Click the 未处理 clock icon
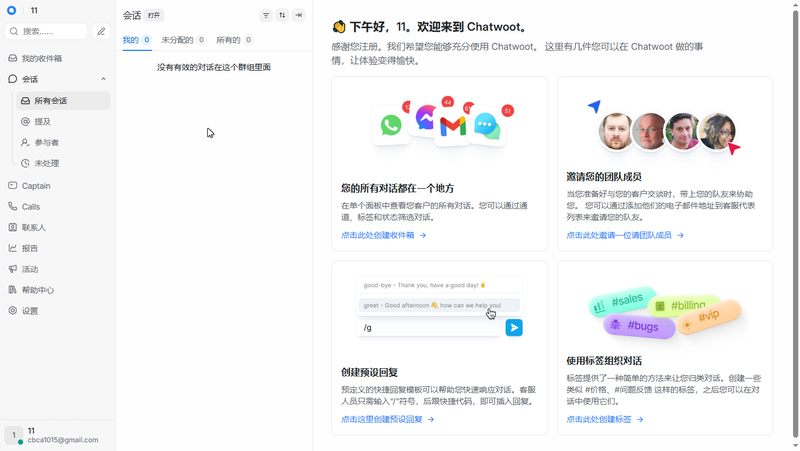This screenshot has width=800, height=451. tap(26, 163)
